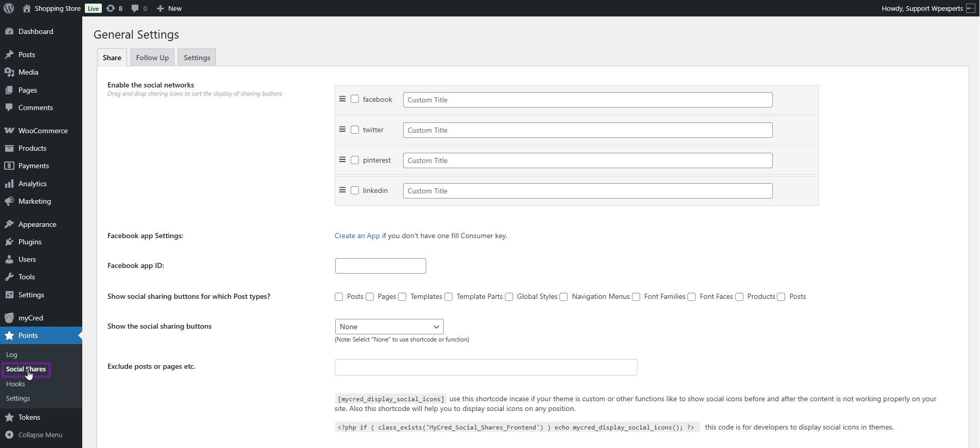This screenshot has height=448, width=980.
Task: Click the WordPress logo icon
Action: click(9, 8)
